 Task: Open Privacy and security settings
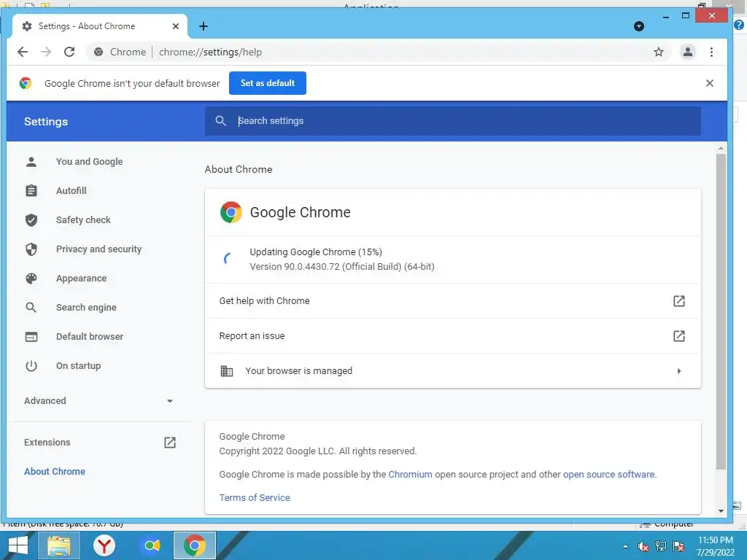98,249
